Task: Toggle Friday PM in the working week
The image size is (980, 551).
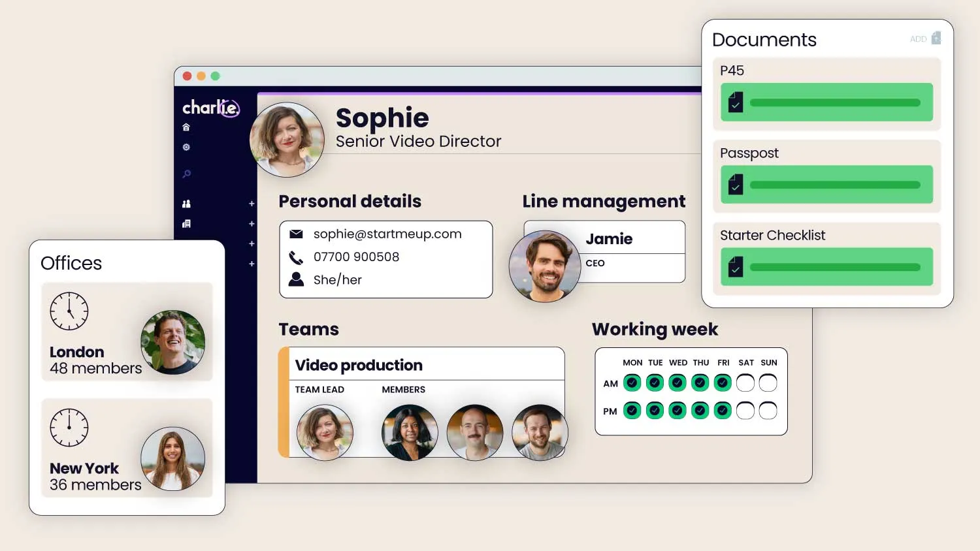Action: coord(723,410)
